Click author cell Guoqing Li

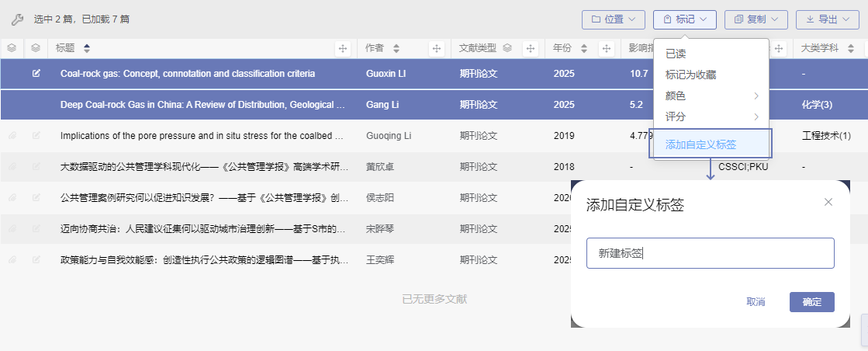click(389, 135)
